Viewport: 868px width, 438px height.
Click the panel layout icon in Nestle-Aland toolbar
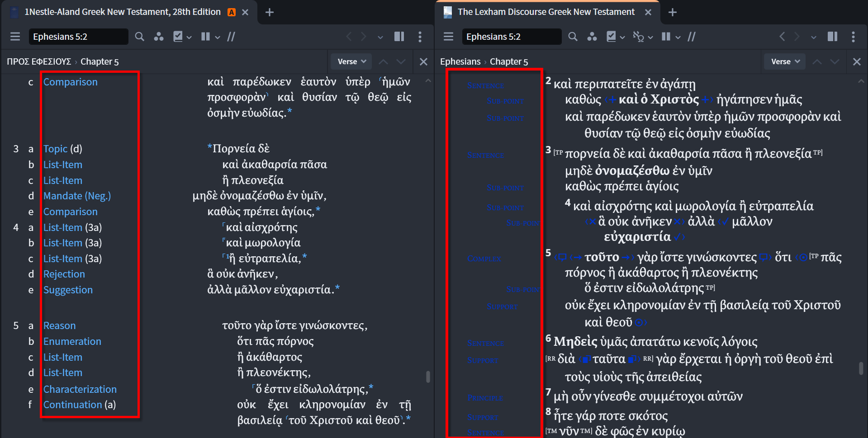[399, 37]
